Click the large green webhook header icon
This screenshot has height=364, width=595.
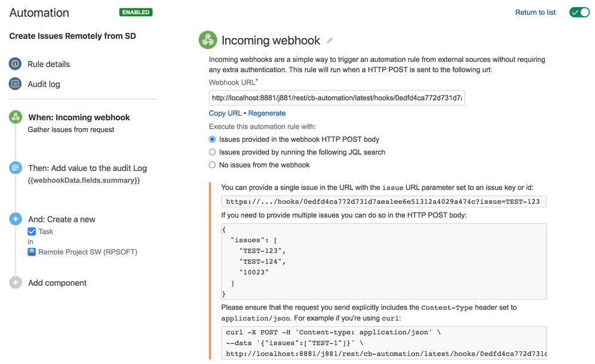(x=207, y=40)
